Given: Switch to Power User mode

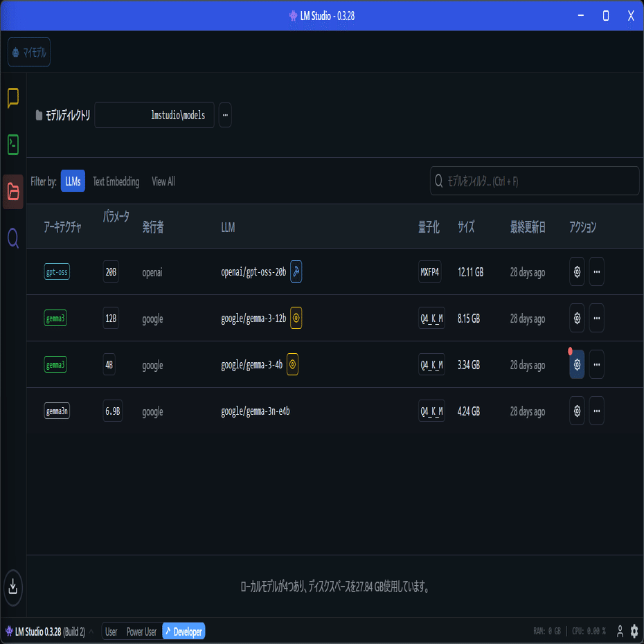Looking at the screenshot, I should tap(141, 632).
